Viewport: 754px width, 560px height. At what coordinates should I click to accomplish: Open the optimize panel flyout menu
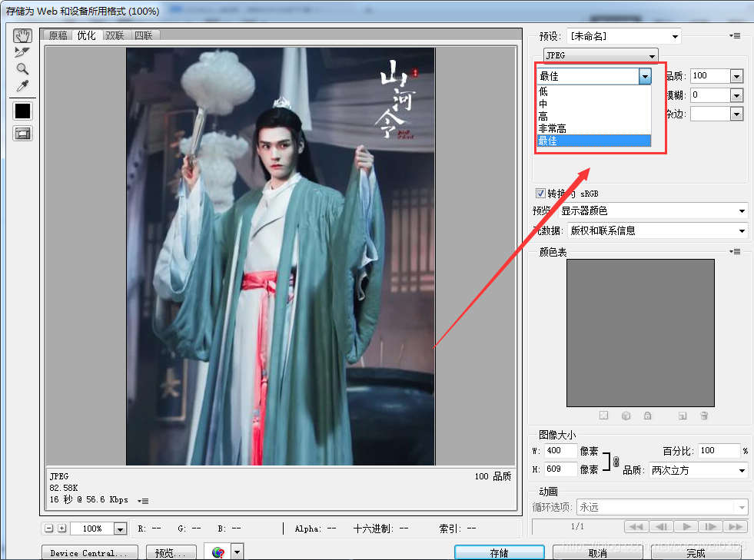[735, 35]
